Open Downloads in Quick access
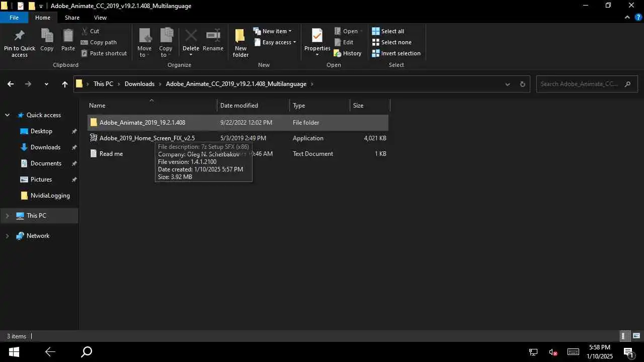Image resolution: width=644 pixels, height=362 pixels. [45, 147]
